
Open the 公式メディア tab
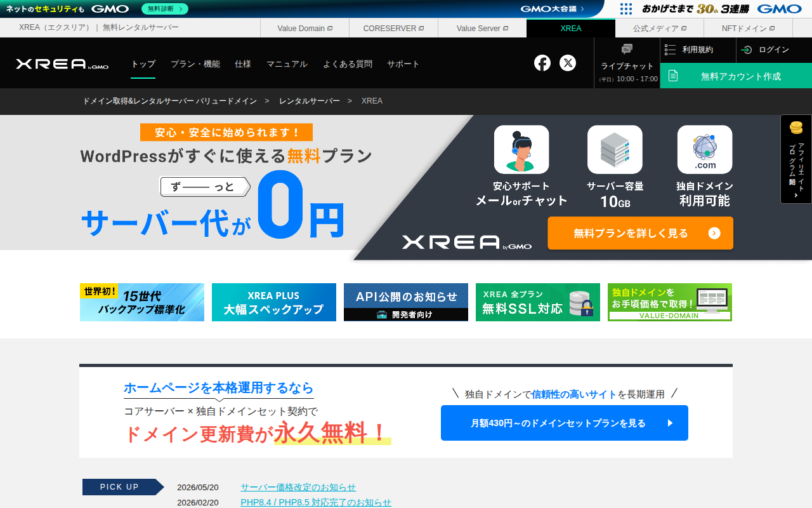(660, 29)
